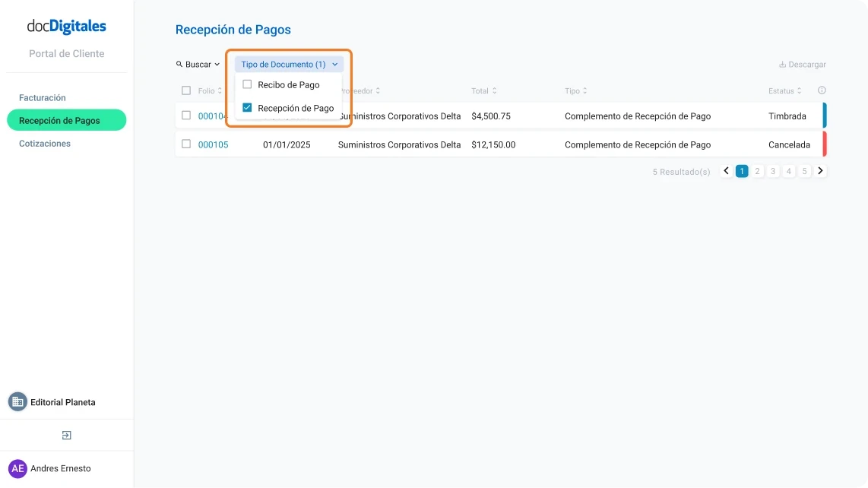Viewport: 868px width, 488px height.
Task: Click the logout icon below Editorial Planeta
Action: click(67, 435)
